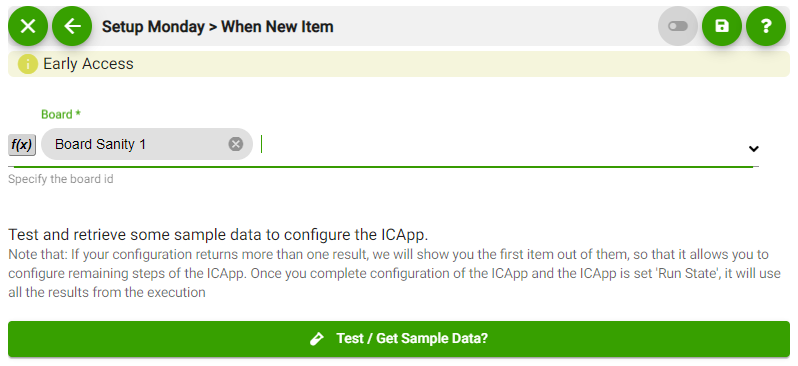Open the f(x) expression editor button
Screen dimensions: 798x366
pyautogui.click(x=22, y=145)
